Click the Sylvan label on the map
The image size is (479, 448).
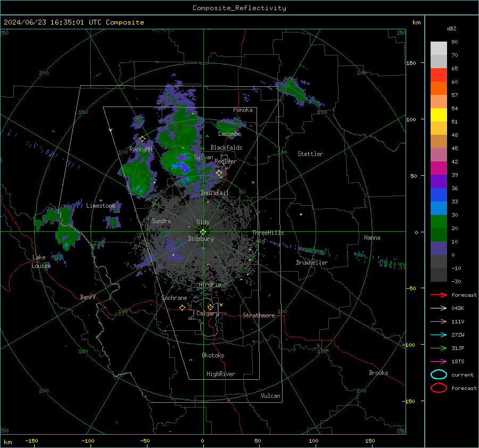pyautogui.click(x=203, y=157)
